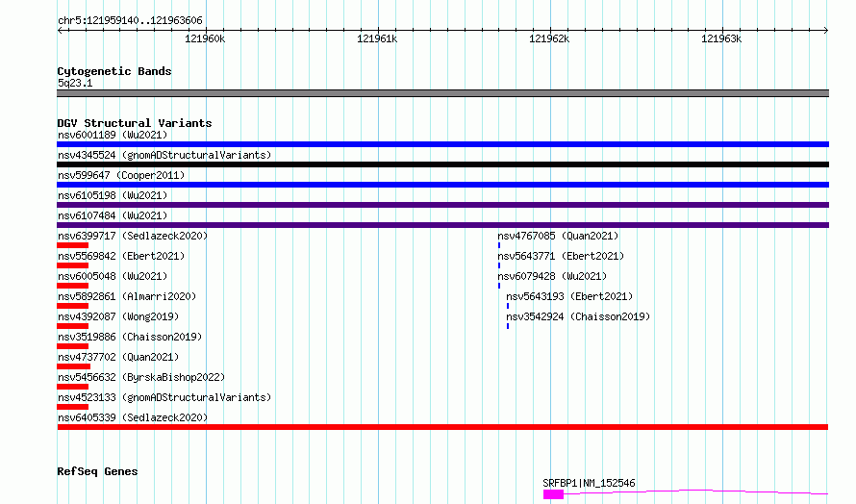The height and width of the screenshot is (504, 856).
Task: Click the red bar under nsv4737702
Action: click(x=74, y=366)
